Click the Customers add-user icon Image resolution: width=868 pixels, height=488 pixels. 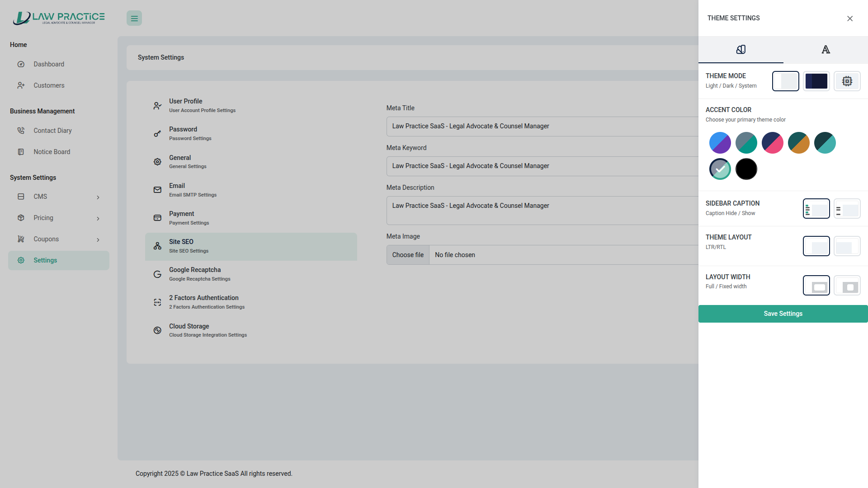21,85
